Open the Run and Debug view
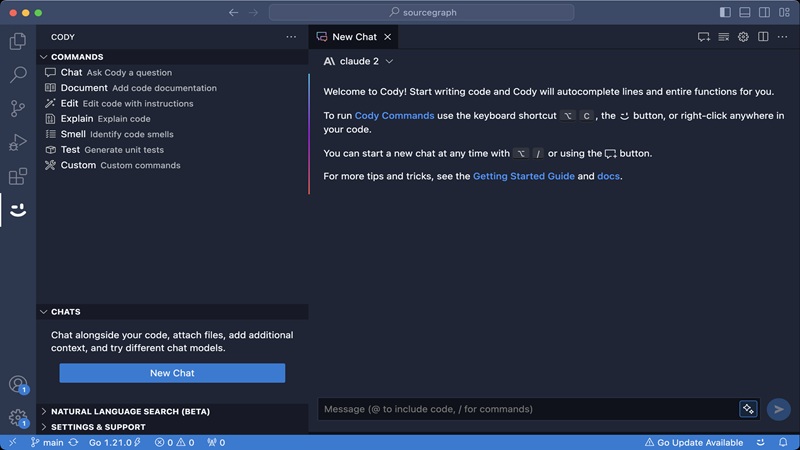800x450 pixels. coord(17,143)
